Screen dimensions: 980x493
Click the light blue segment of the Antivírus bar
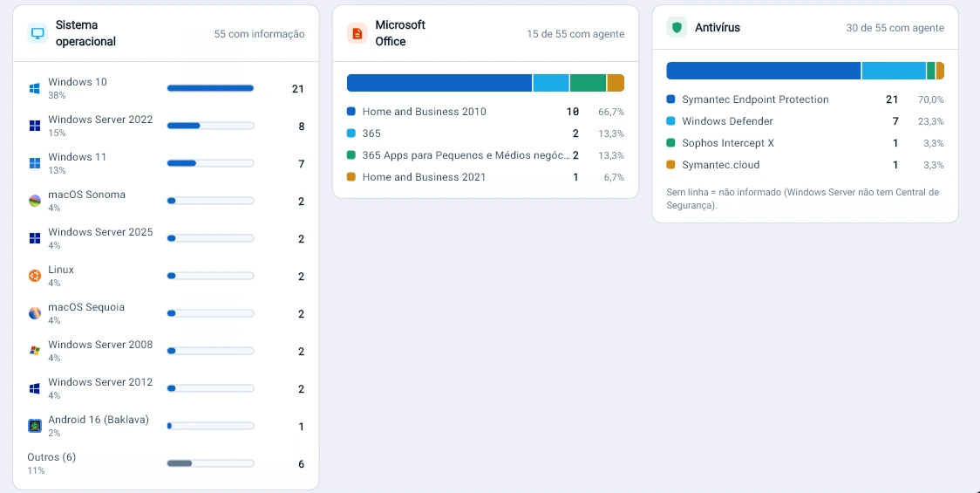[894, 71]
